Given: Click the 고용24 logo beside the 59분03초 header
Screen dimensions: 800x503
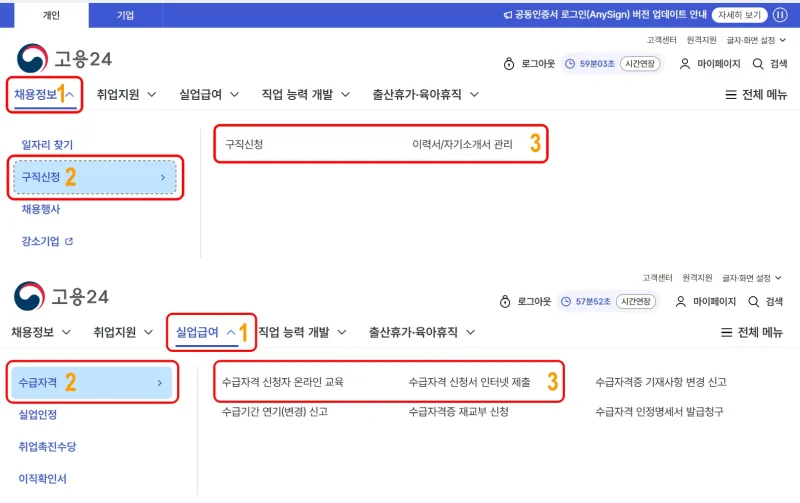Looking at the screenshot, I should [64, 58].
